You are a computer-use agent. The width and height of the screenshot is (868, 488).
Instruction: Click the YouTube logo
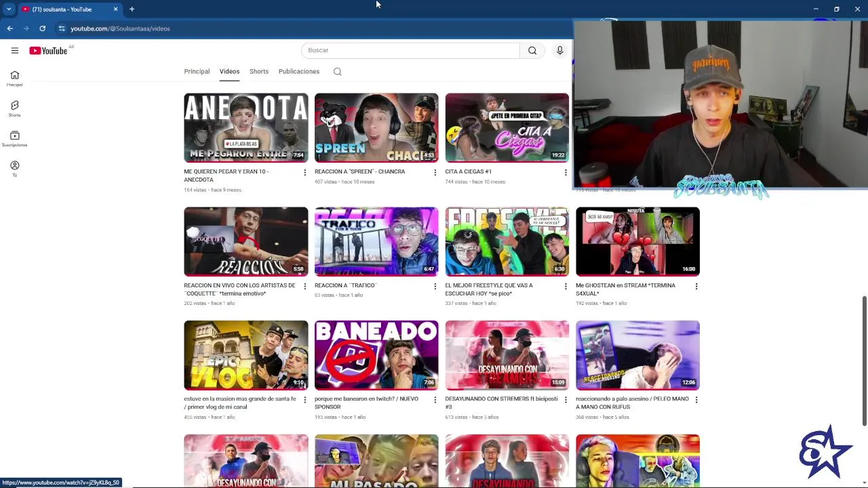click(x=48, y=51)
